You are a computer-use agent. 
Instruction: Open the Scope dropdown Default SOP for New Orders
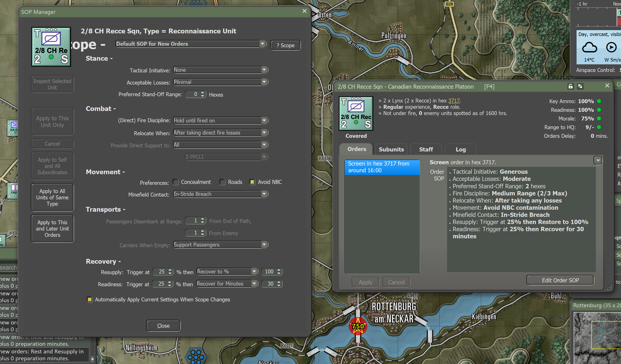pos(191,44)
